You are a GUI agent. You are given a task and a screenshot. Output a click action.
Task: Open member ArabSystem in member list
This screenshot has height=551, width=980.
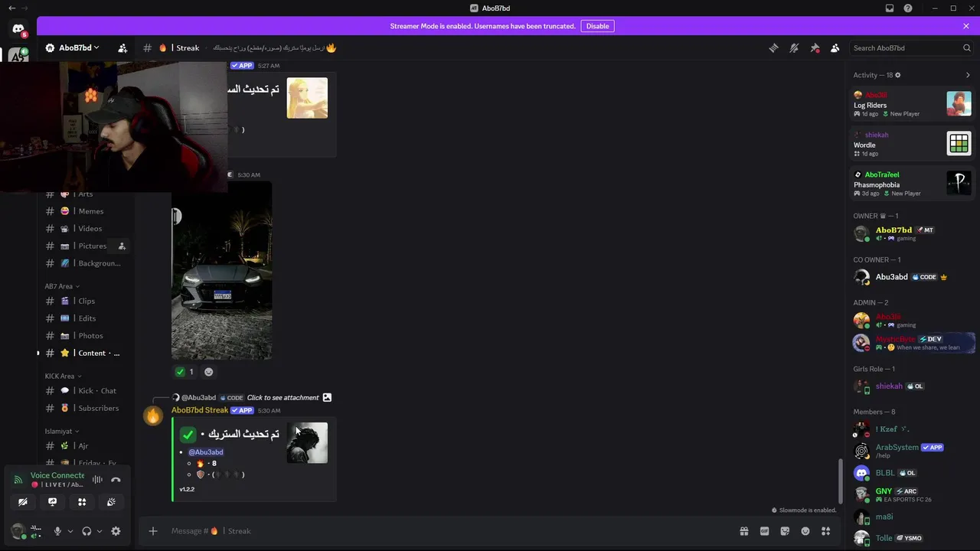click(x=911, y=451)
